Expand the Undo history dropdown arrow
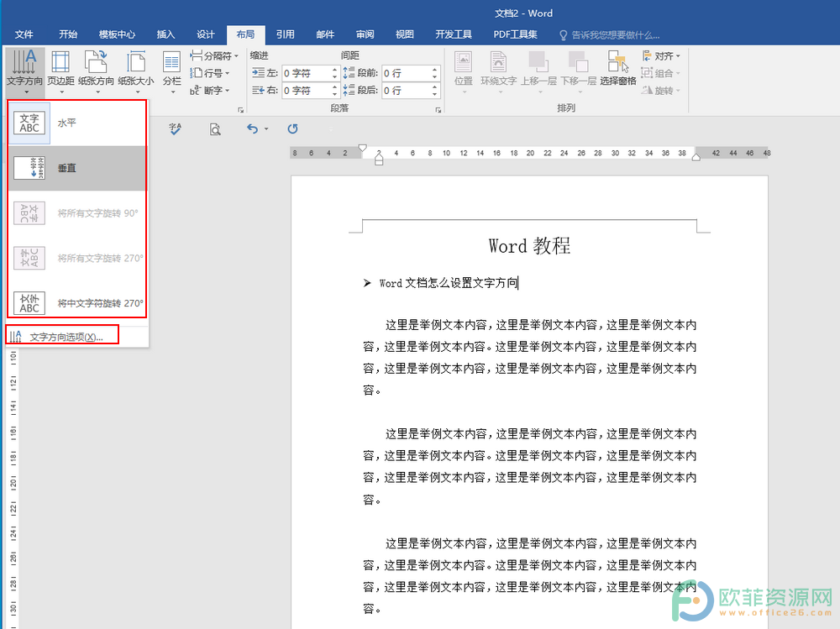The image size is (840, 629). click(x=266, y=128)
